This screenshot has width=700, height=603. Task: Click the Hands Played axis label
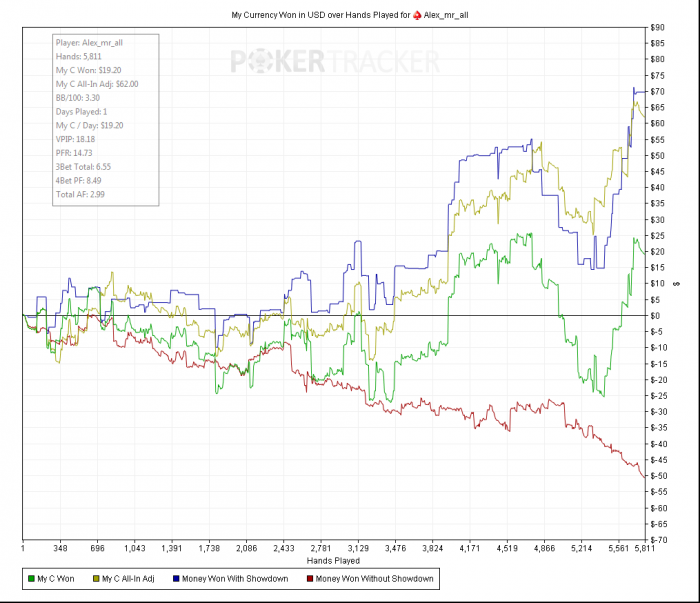click(x=333, y=561)
